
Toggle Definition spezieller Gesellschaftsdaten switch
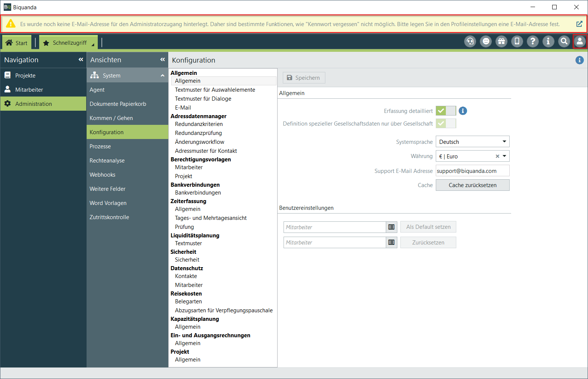coord(446,123)
